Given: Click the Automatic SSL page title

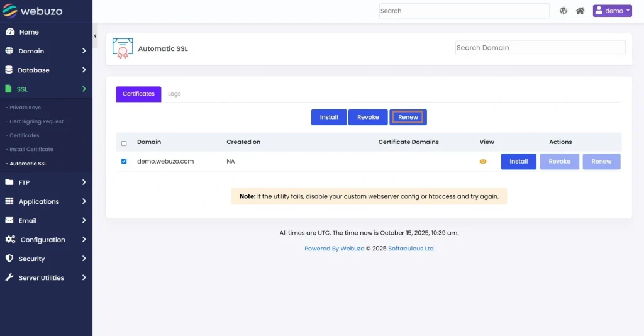Looking at the screenshot, I should (x=163, y=48).
